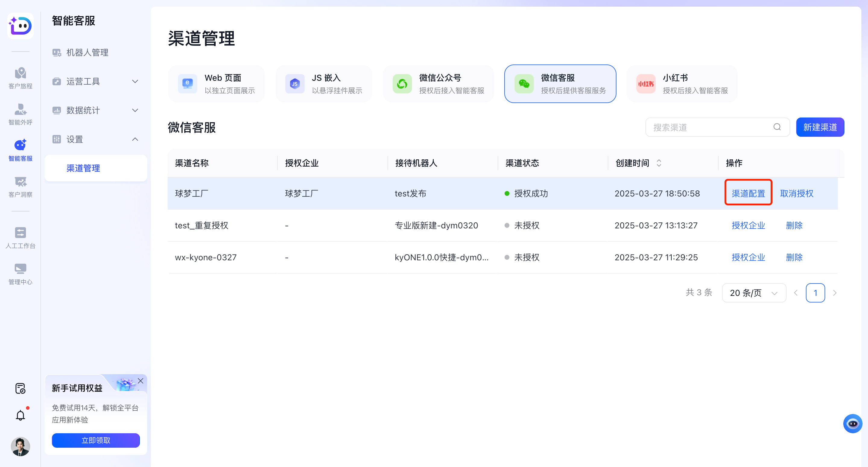
Task: Click the 新建渠道 button
Action: pos(820,127)
